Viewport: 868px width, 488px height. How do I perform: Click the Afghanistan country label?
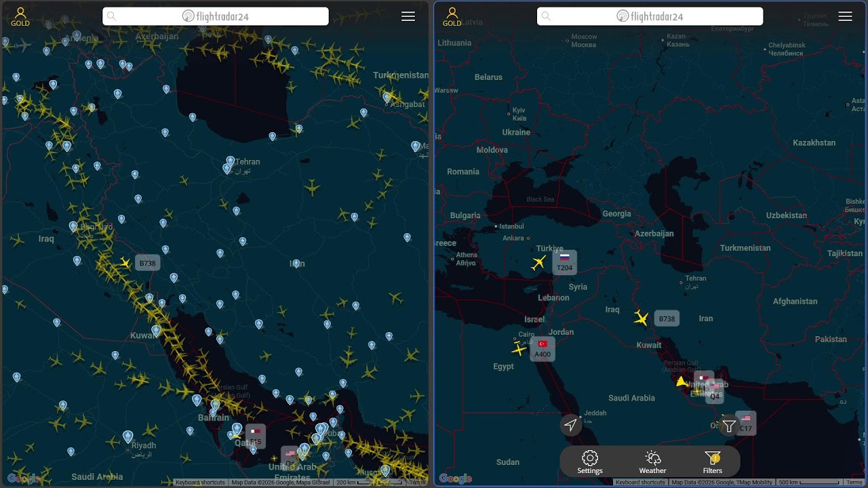(795, 301)
